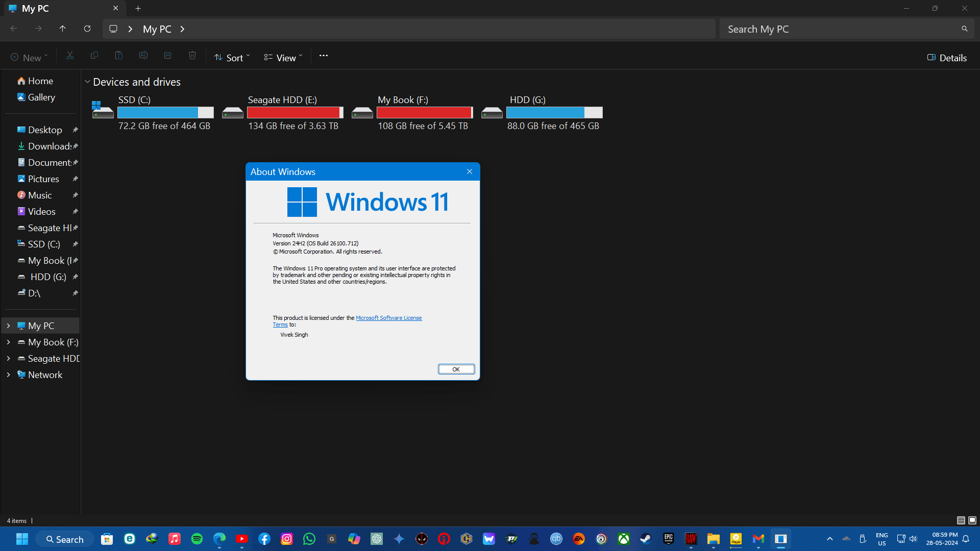
Task: Select the Cut icon in the toolbar
Action: click(x=70, y=55)
